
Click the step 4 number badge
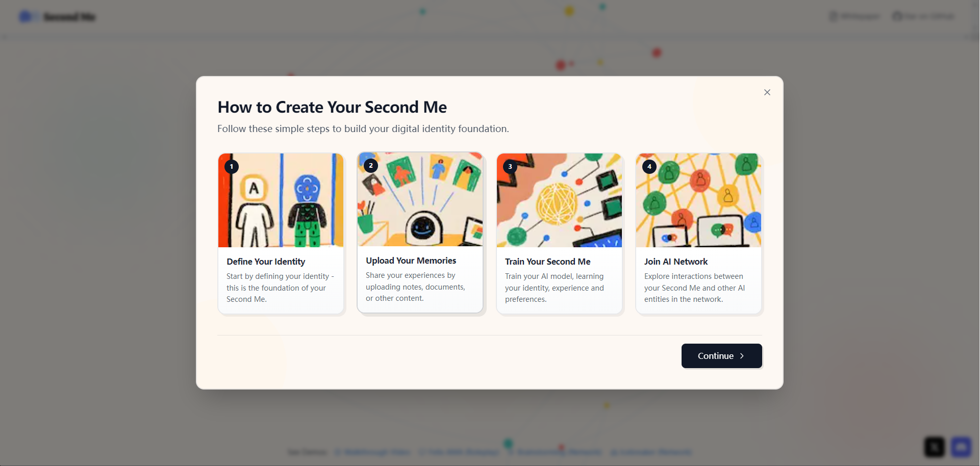(649, 167)
